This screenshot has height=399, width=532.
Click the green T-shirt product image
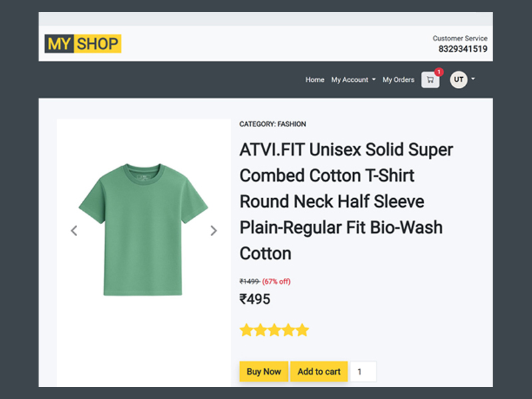[x=144, y=229]
